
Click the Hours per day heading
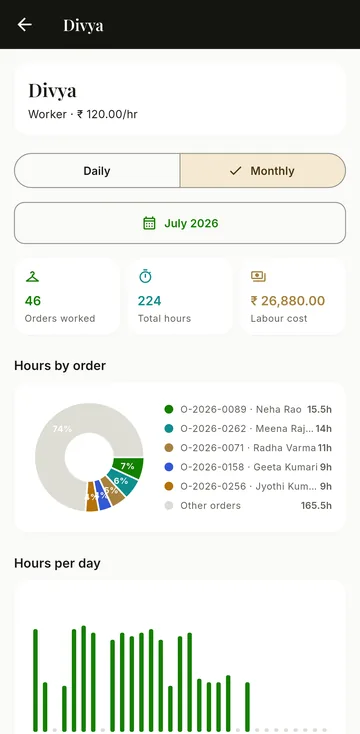click(x=57, y=563)
